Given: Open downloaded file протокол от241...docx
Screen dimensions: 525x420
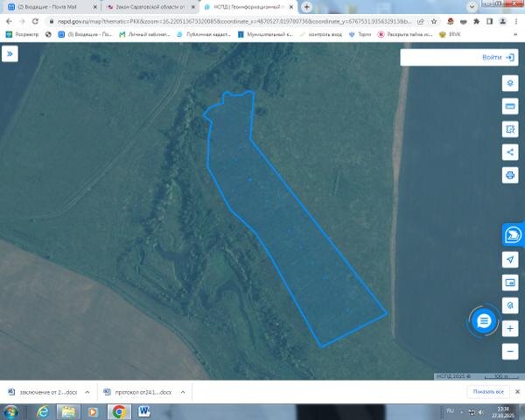Looking at the screenshot, I should (138, 392).
